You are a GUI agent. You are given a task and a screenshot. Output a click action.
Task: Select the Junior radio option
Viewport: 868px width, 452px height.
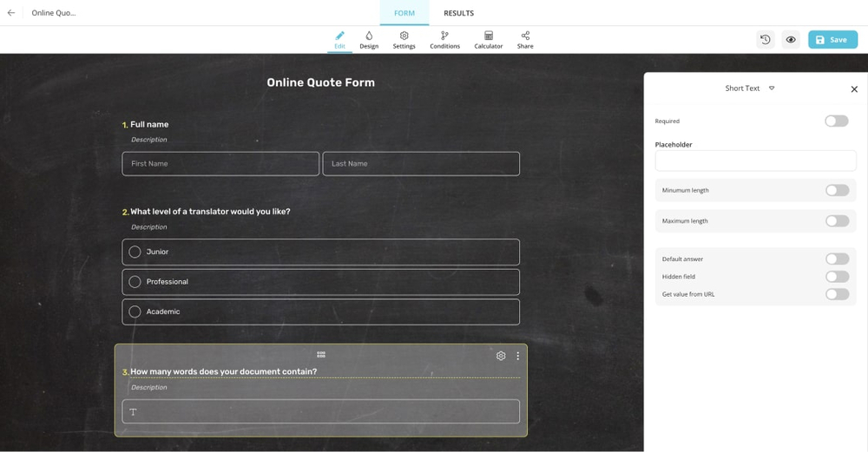[135, 252]
